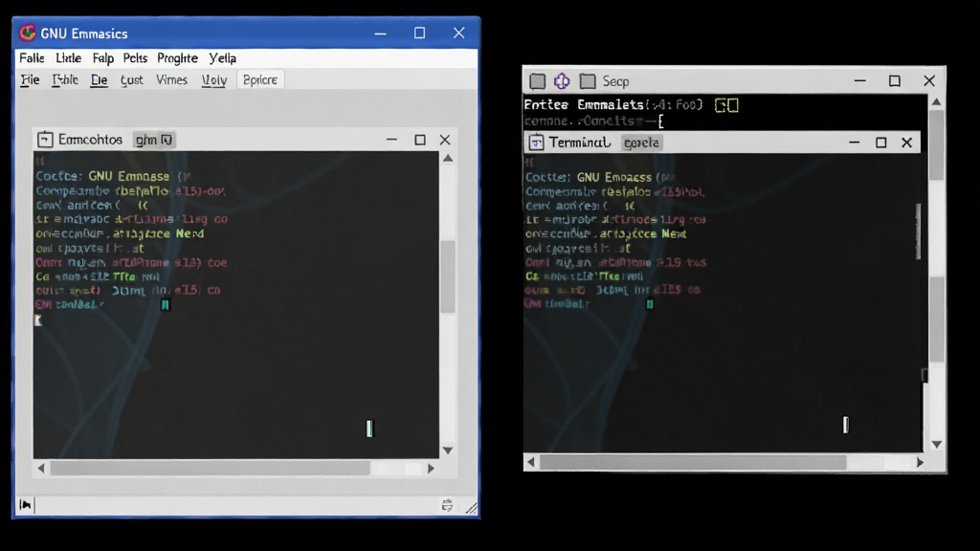Viewport: 980px width, 551px height.
Task: Click the 'Fntiee Emmalets' header line in Secp
Action: [613, 105]
